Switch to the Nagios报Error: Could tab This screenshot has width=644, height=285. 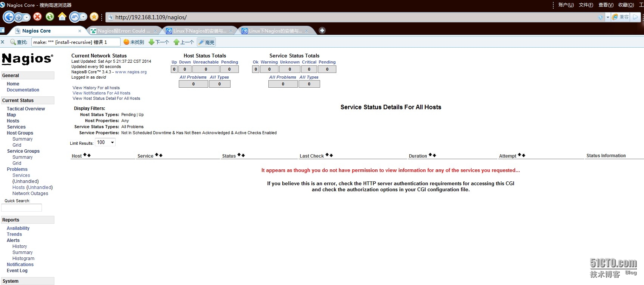click(x=124, y=31)
